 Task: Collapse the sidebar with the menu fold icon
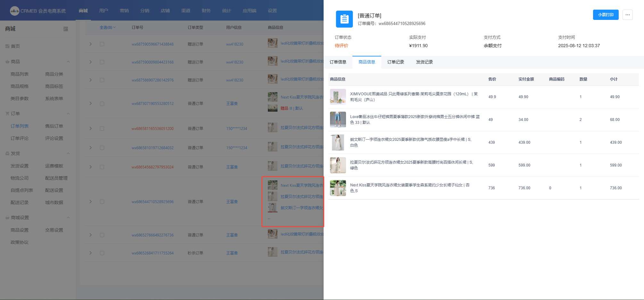coord(66,29)
